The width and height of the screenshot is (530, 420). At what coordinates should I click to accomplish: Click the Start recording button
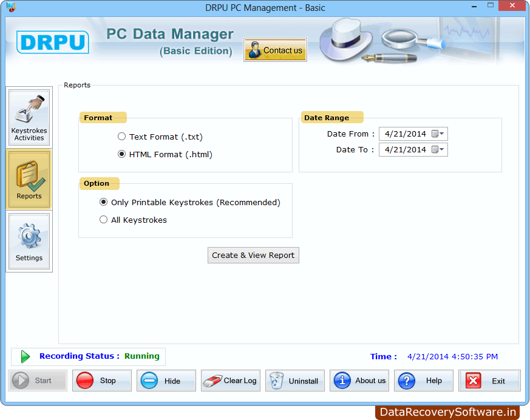coord(38,381)
